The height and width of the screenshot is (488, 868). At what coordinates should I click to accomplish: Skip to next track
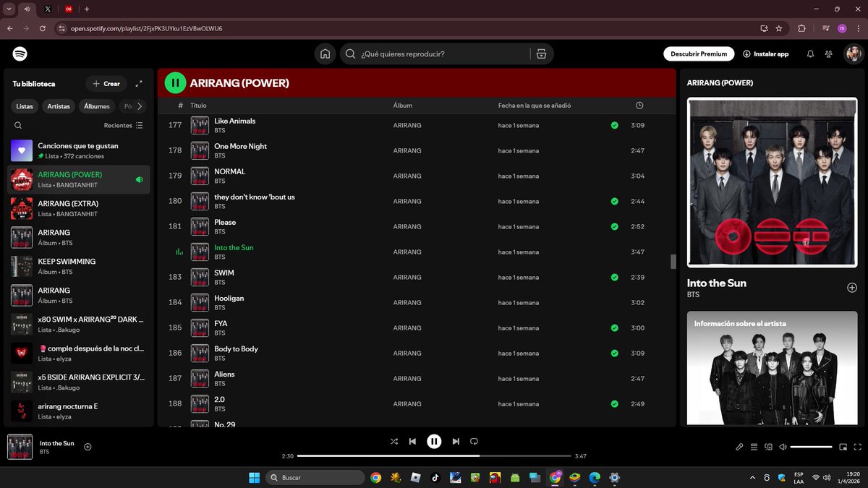(x=456, y=441)
